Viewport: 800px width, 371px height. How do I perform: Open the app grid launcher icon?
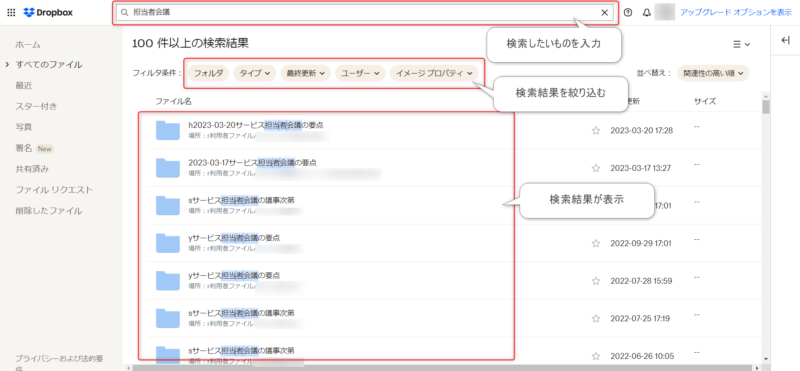[11, 13]
